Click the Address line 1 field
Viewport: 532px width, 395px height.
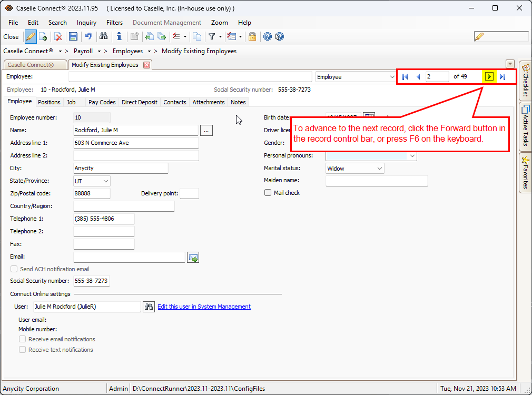(136, 143)
